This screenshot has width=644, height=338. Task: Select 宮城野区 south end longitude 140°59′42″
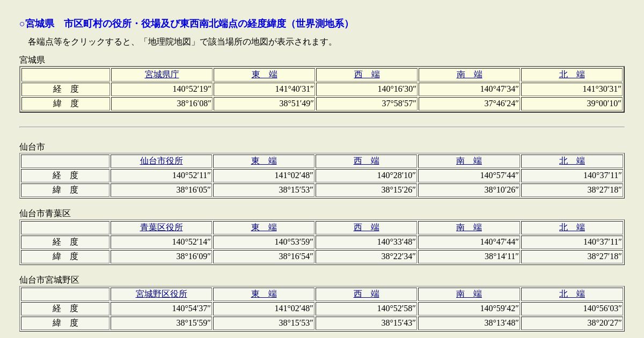pyautogui.click(x=499, y=308)
